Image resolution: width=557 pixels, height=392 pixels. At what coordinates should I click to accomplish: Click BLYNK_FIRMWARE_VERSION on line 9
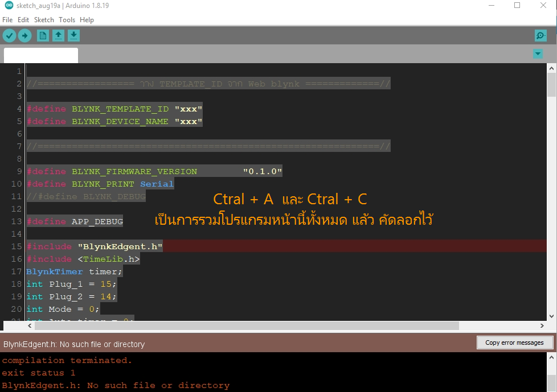pyautogui.click(x=134, y=171)
